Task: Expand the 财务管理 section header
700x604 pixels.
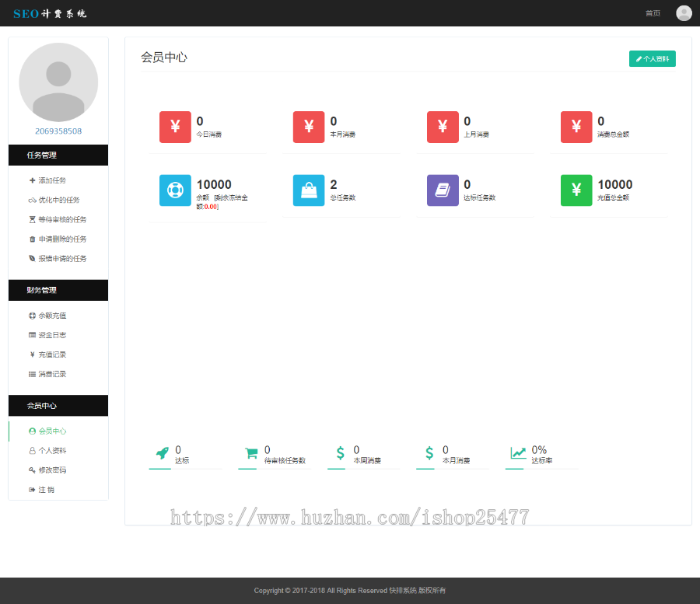Action: (x=58, y=290)
